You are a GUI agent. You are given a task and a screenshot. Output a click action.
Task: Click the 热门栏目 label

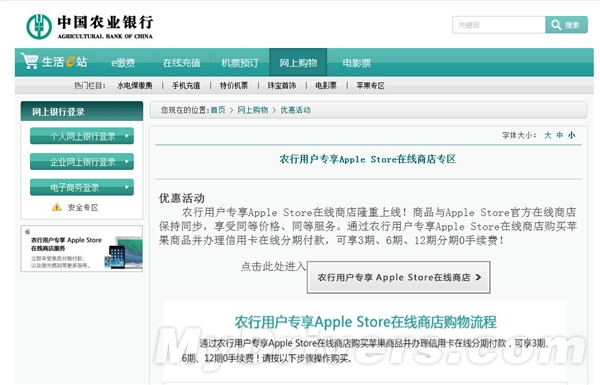coord(90,85)
